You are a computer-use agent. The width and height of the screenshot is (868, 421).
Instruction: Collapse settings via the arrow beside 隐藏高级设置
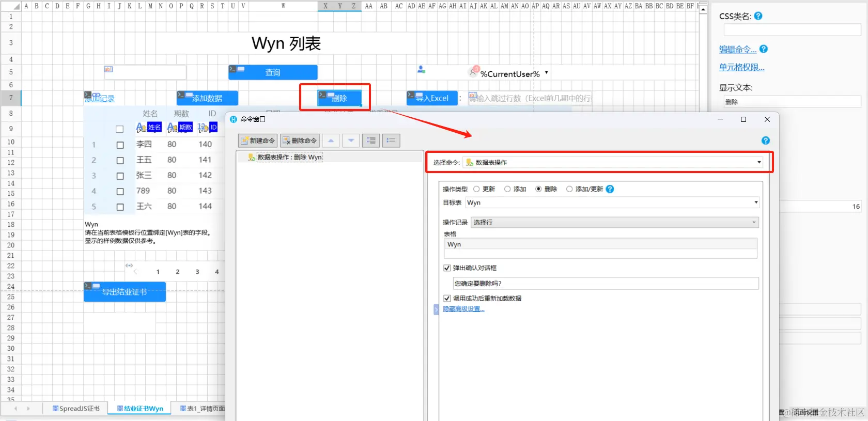tap(436, 309)
